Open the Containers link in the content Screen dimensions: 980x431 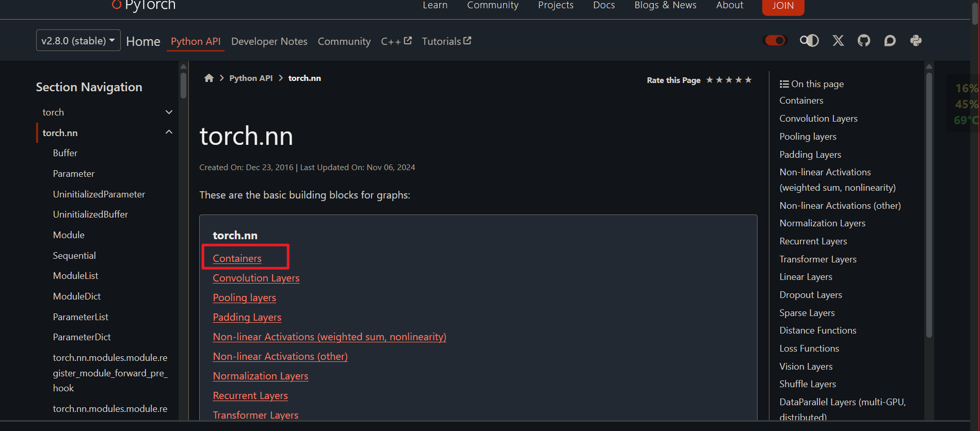tap(237, 258)
